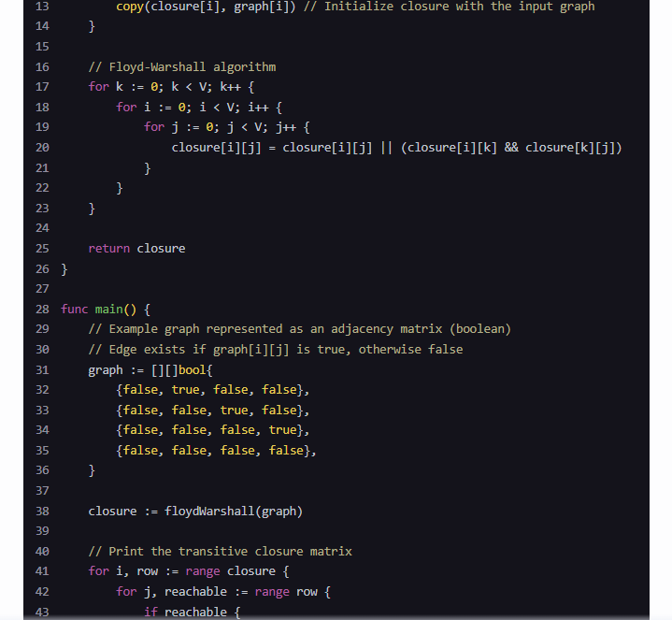The image size is (672, 620).
Task: Click the 'graph' variable on line 31
Action: (x=106, y=370)
